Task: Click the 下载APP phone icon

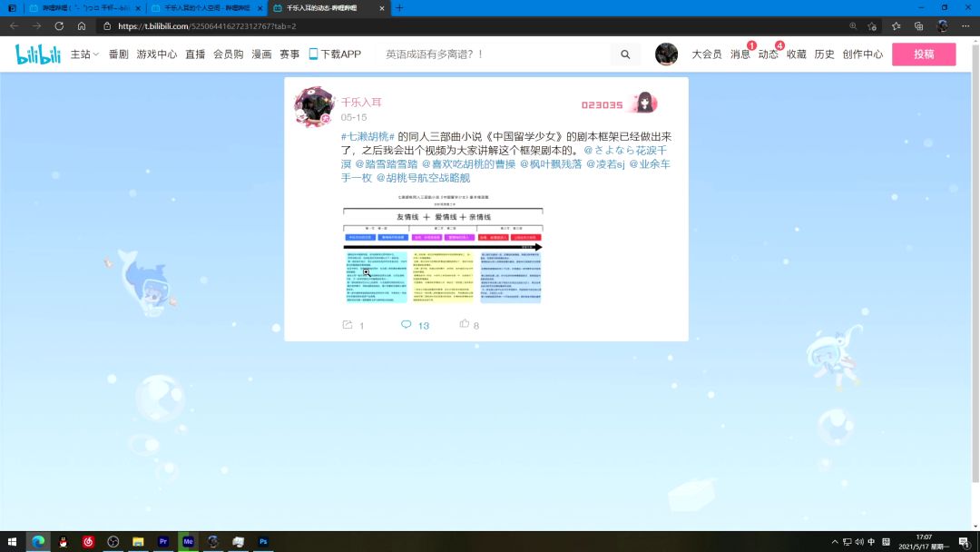Action: click(314, 54)
